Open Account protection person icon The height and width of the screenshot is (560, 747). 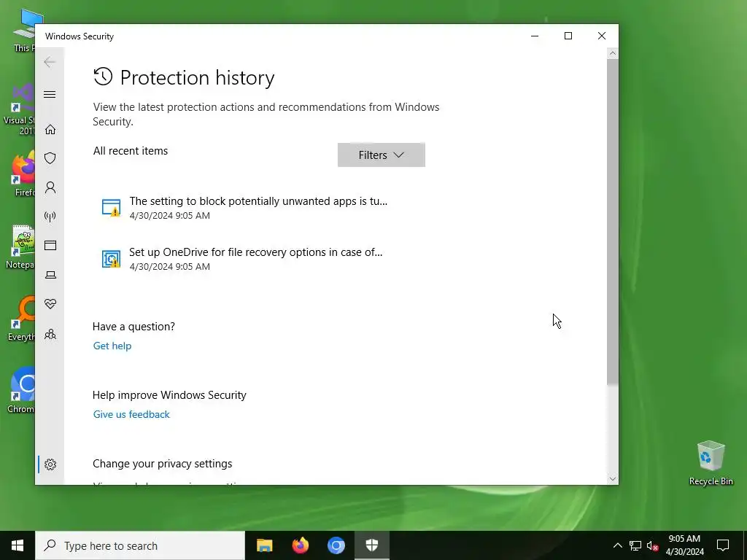tap(50, 187)
